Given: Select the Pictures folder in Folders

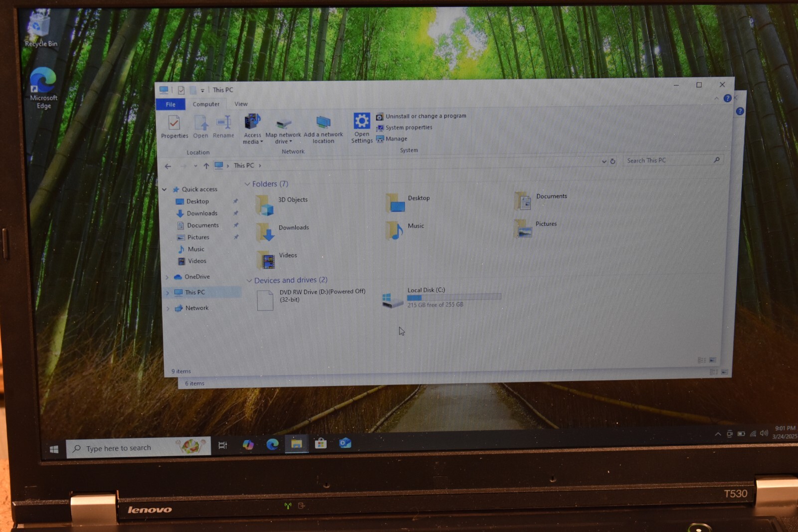Looking at the screenshot, I should click(536, 228).
